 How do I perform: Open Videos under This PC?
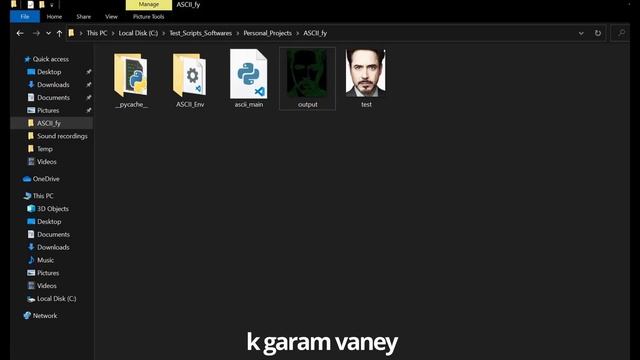pos(47,286)
